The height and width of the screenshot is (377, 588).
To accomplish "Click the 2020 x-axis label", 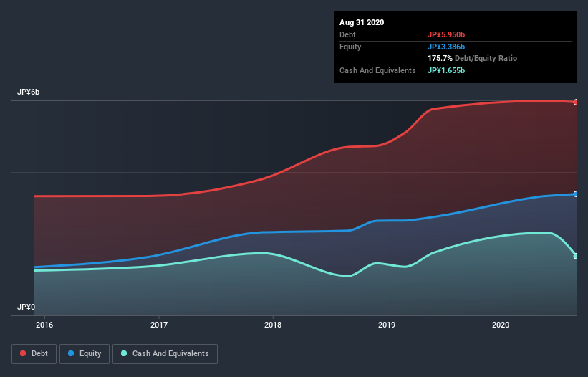I will (x=501, y=325).
